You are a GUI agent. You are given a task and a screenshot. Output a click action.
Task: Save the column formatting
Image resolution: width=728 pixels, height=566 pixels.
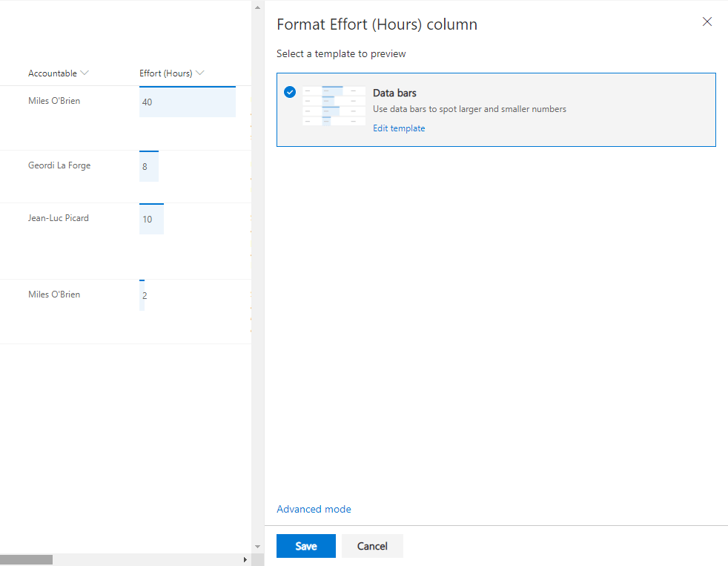click(305, 546)
